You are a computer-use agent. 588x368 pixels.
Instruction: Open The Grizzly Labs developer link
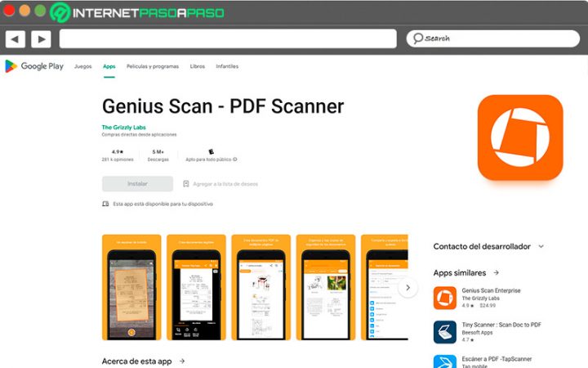(x=124, y=128)
